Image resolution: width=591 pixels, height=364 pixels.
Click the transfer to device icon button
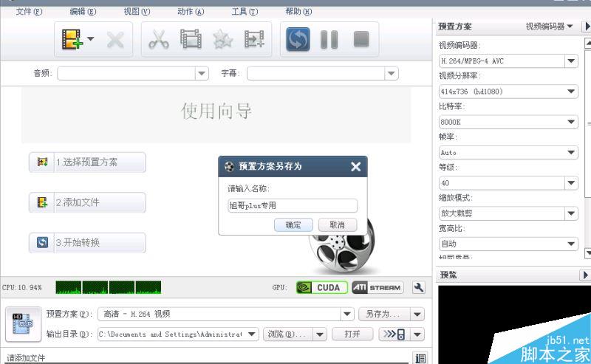point(394,334)
